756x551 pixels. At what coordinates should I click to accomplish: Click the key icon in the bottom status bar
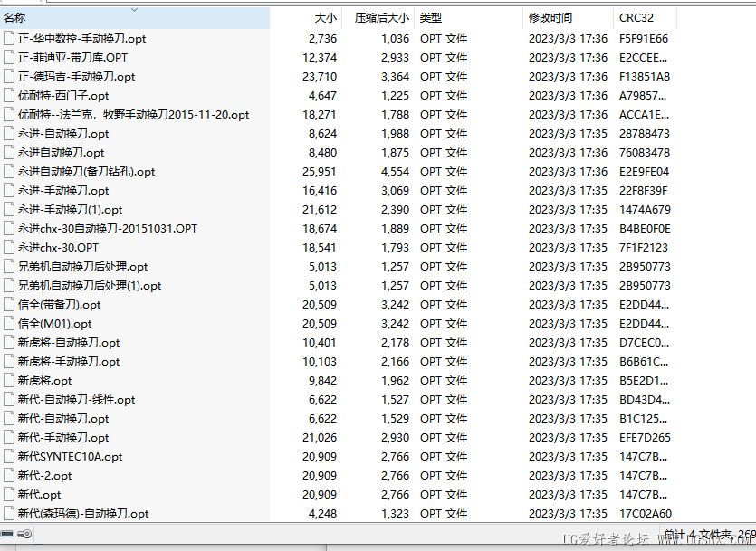(24, 533)
